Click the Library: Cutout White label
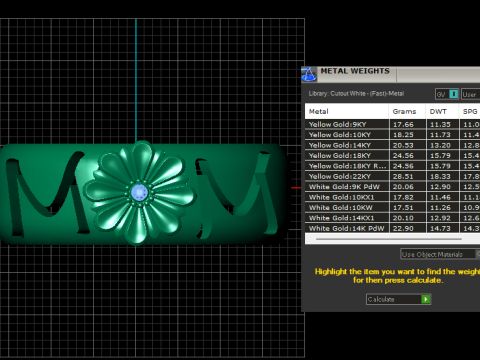This screenshot has height=360, width=480. (356, 94)
